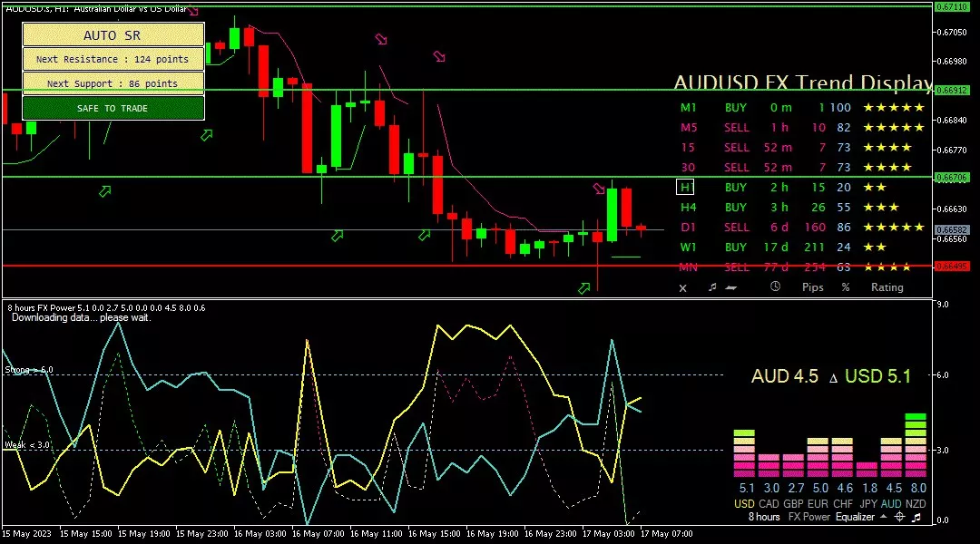Screen dimensions: 980x544
Task: Click the 0.66912 resistance price label
Action: tap(951, 90)
